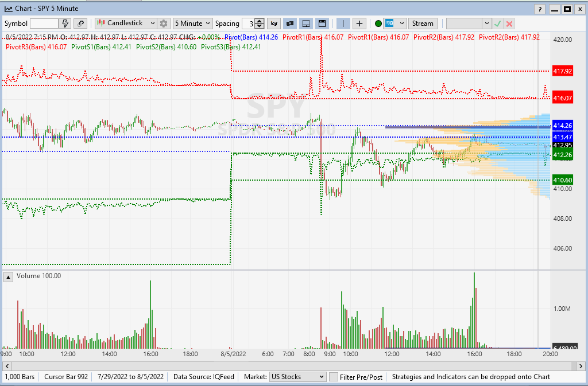
Task: Click the PivotR3(Bars) 416.07 legend label
Action: coord(36,47)
